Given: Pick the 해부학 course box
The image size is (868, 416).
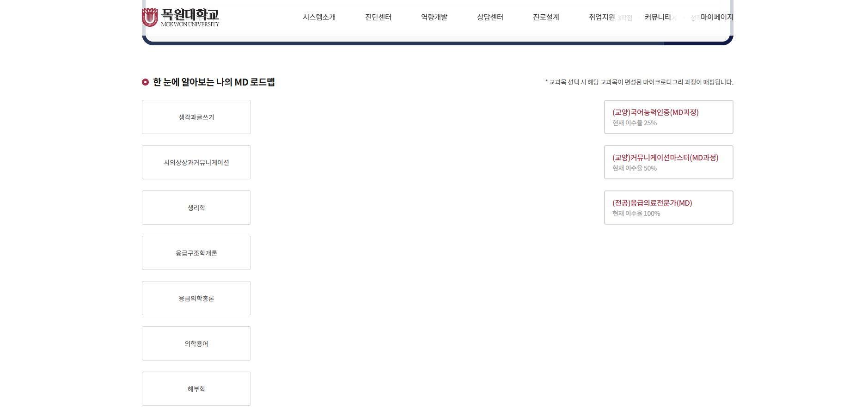Looking at the screenshot, I should click(x=196, y=389).
